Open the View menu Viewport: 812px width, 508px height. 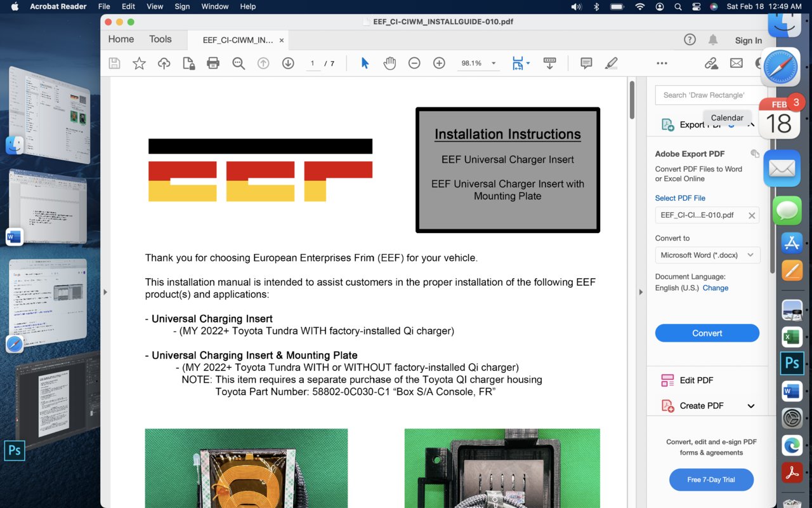pos(155,6)
